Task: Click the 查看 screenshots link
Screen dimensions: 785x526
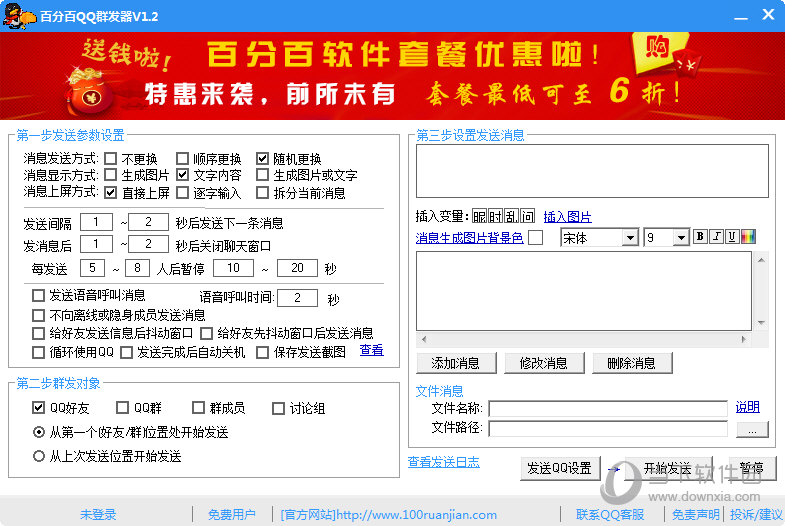Action: coord(371,350)
